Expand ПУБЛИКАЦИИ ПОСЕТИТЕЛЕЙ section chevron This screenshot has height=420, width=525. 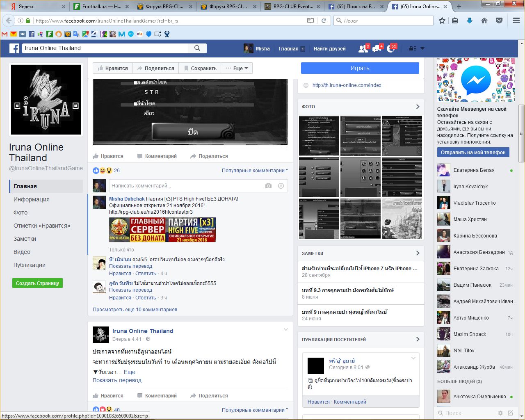tap(418, 339)
